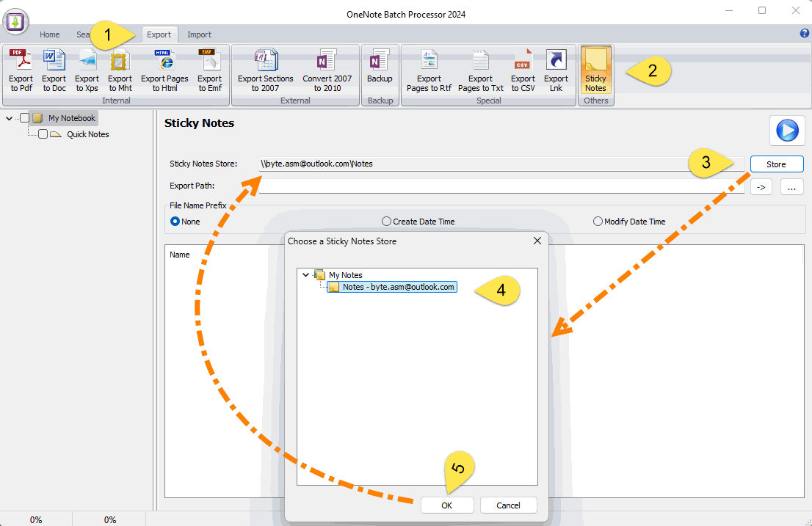The image size is (812, 526).
Task: Click inside the Export Path field
Action: click(441, 186)
